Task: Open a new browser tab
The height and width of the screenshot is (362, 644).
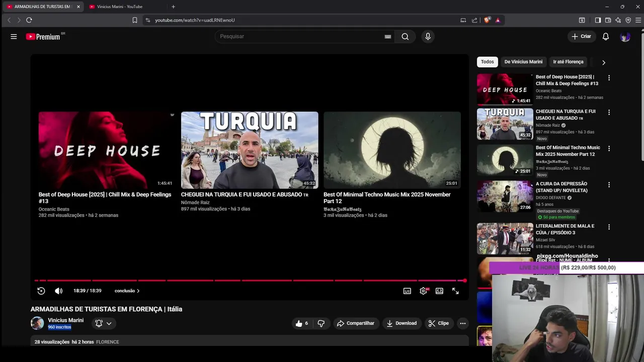Action: (173, 7)
